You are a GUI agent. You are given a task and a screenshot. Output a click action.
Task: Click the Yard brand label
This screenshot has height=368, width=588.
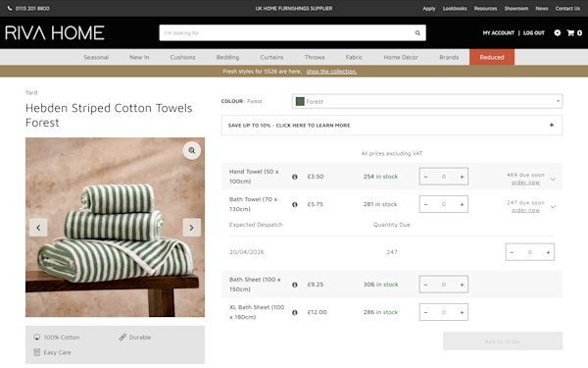tap(31, 92)
